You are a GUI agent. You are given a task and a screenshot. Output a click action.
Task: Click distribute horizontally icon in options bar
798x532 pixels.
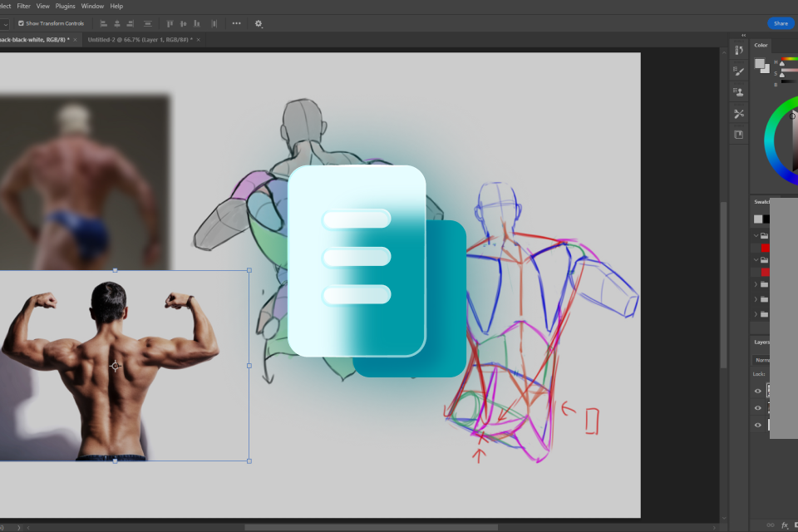[214, 23]
